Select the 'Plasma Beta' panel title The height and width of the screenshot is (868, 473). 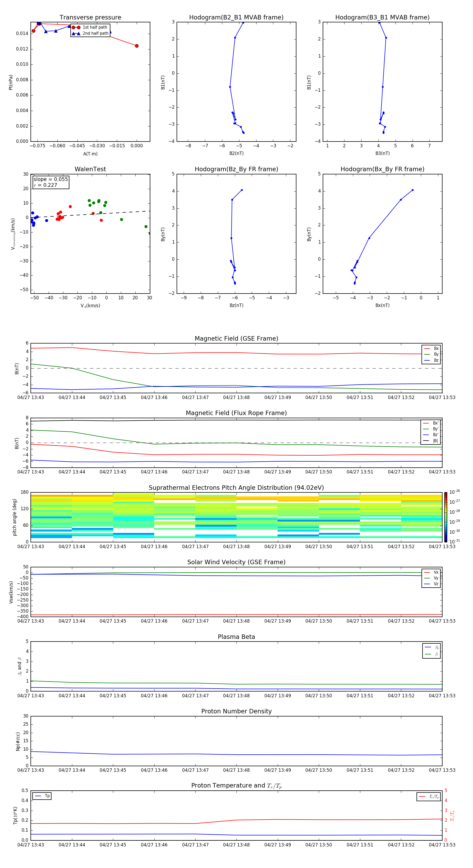pyautogui.click(x=236, y=637)
